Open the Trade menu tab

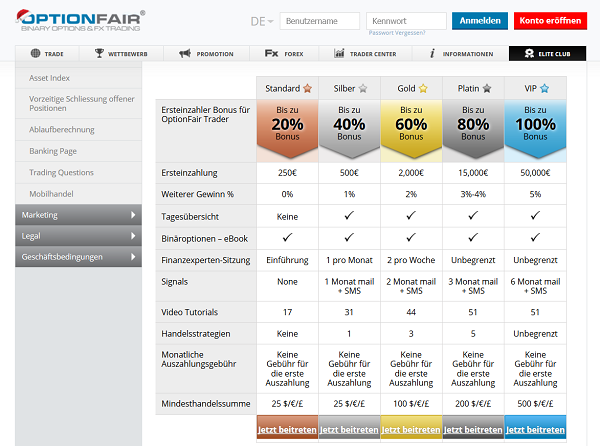pos(47,54)
